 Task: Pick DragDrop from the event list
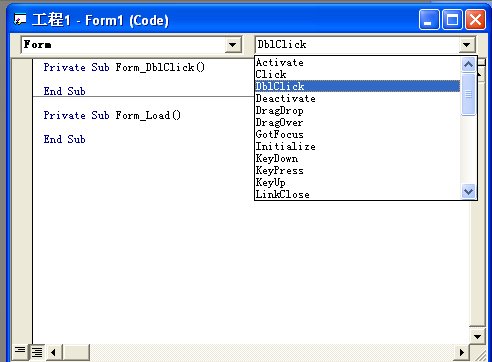[357, 110]
